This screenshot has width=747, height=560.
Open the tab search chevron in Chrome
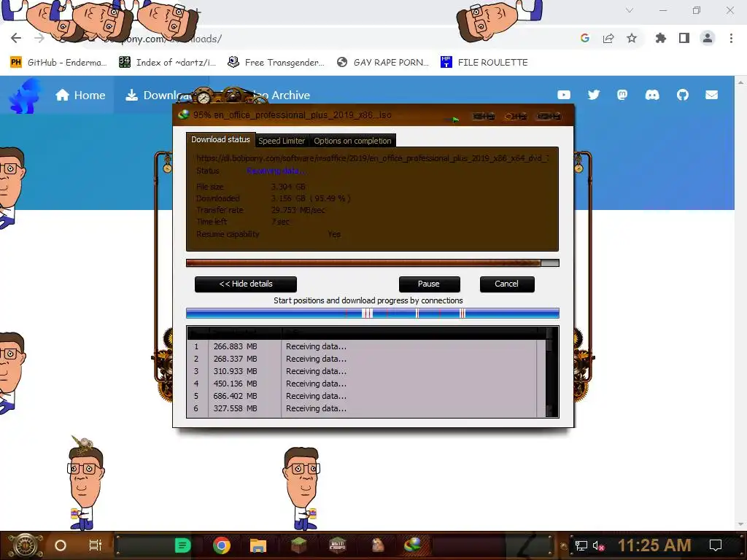pyautogui.click(x=630, y=10)
